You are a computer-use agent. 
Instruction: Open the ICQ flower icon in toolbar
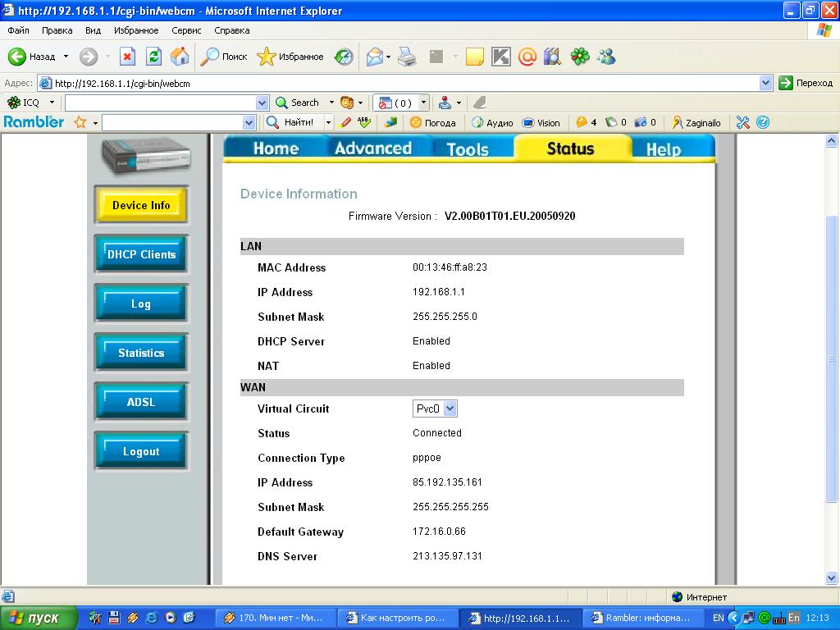tap(580, 57)
